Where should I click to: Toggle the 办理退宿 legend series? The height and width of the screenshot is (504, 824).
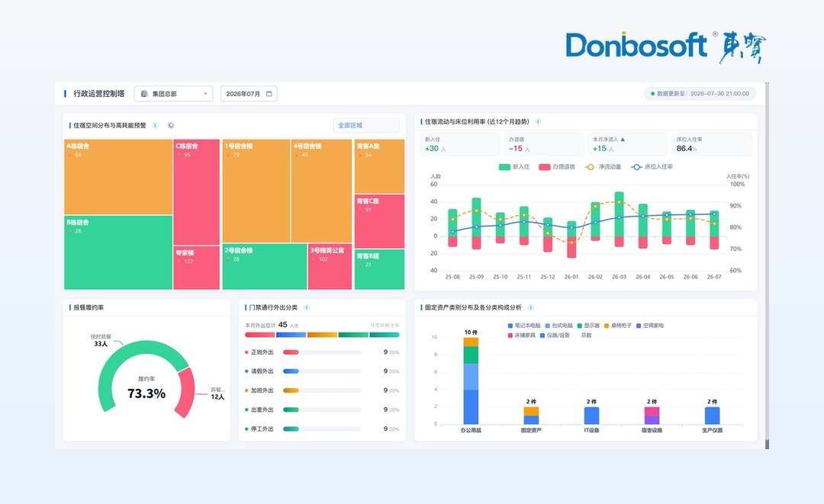557,167
